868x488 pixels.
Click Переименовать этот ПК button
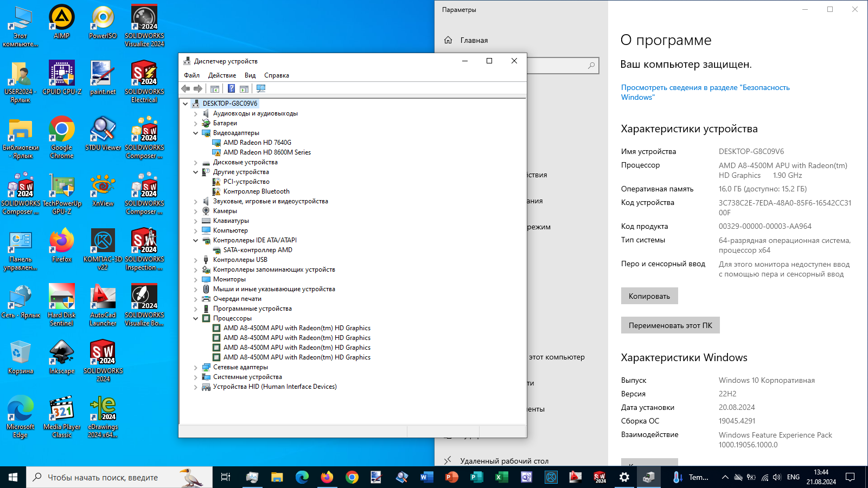click(x=670, y=325)
